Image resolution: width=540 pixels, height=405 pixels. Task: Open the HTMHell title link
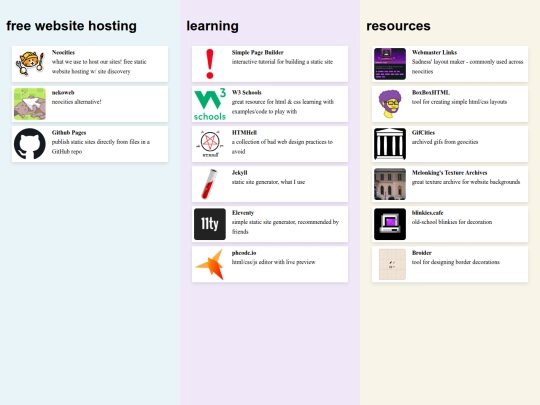244,133
